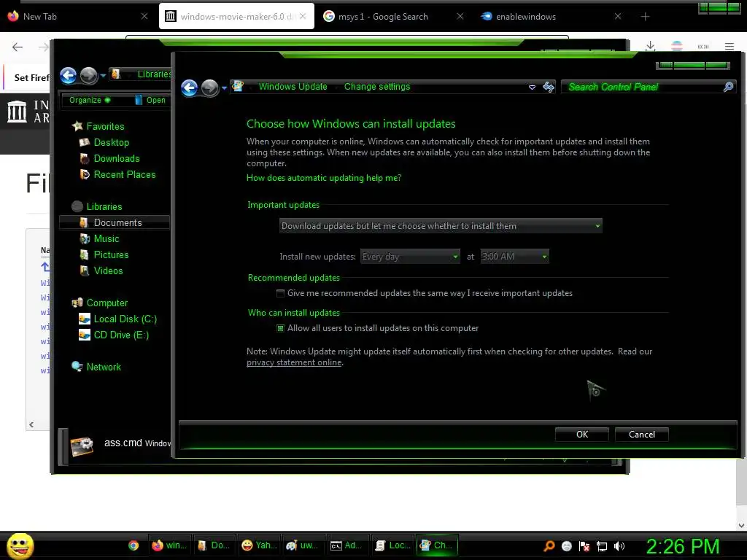Image resolution: width=747 pixels, height=560 pixels.
Task: Switch to 'msys 1 - Google Search' tab
Action: point(393,17)
